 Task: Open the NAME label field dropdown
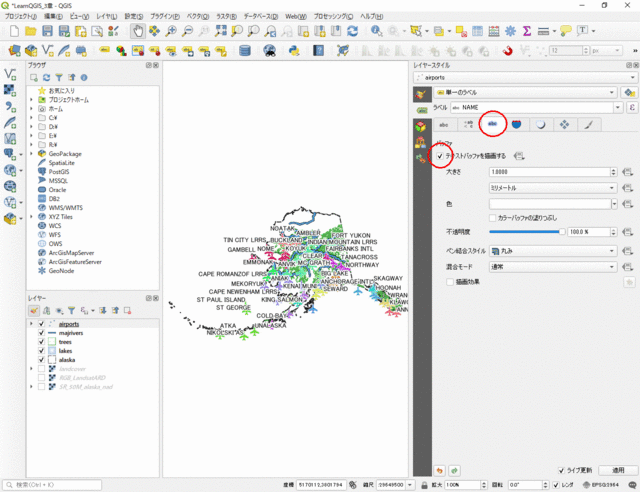pos(618,107)
